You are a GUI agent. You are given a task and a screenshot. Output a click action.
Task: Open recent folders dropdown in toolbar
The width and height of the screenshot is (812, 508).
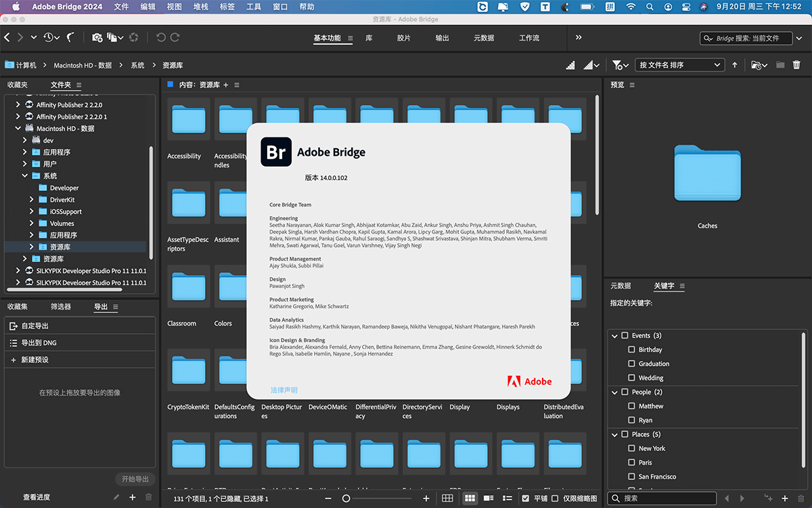click(x=759, y=65)
